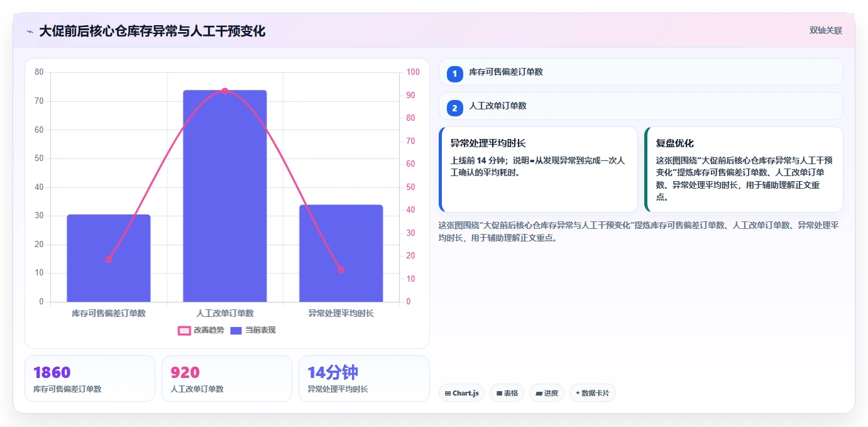Image resolution: width=868 pixels, height=427 pixels.
Task: Select the 人工改单订单数 list row
Action: [640, 106]
